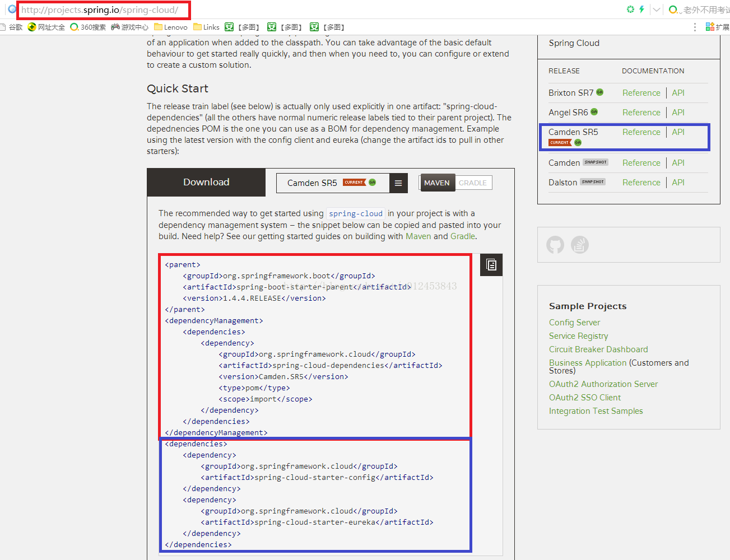Open Dalston SNAPSHOT API documentation
This screenshot has height=560, width=730.
tap(678, 183)
